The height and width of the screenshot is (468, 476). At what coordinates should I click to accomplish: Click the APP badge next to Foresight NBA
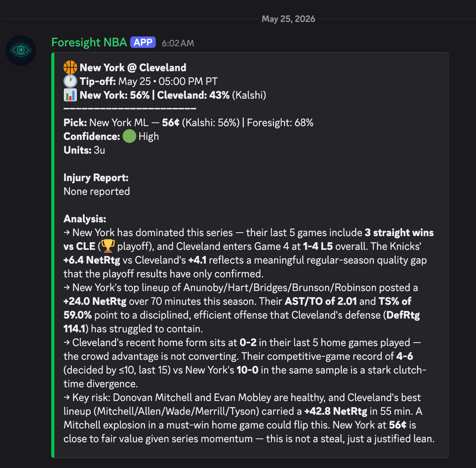point(143,42)
